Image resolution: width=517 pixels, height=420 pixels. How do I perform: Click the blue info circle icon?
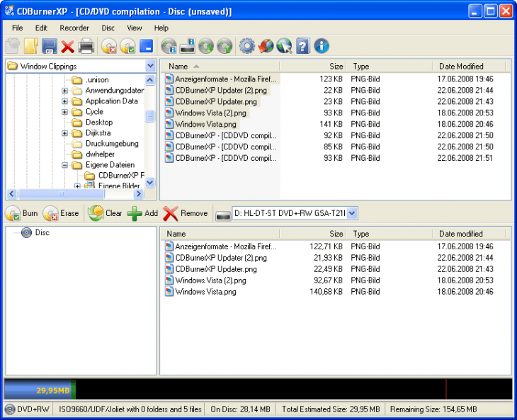click(x=322, y=47)
